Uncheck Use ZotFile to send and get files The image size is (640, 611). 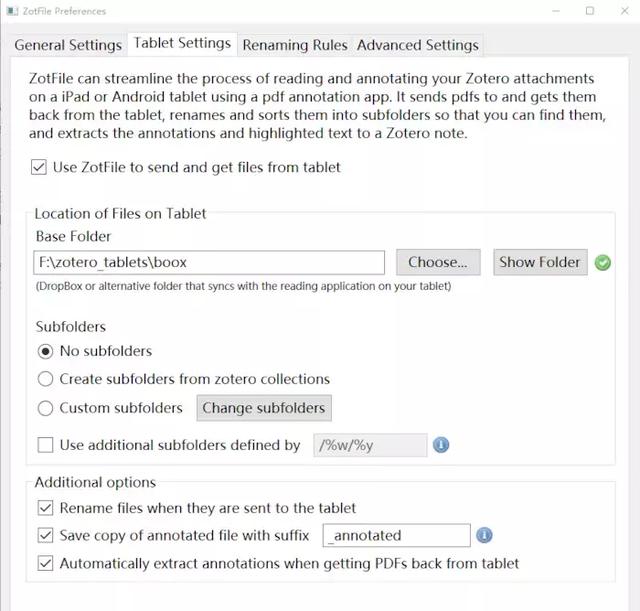click(x=39, y=167)
